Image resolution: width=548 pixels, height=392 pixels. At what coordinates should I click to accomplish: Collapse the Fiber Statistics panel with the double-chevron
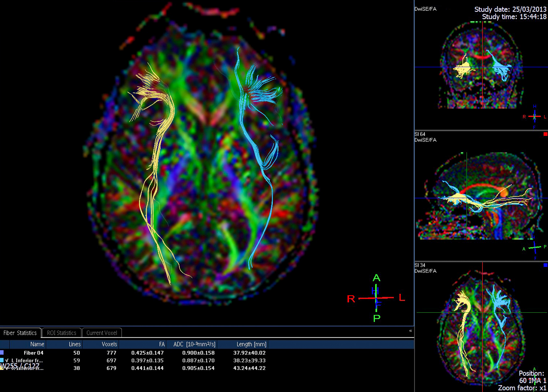(x=410, y=330)
